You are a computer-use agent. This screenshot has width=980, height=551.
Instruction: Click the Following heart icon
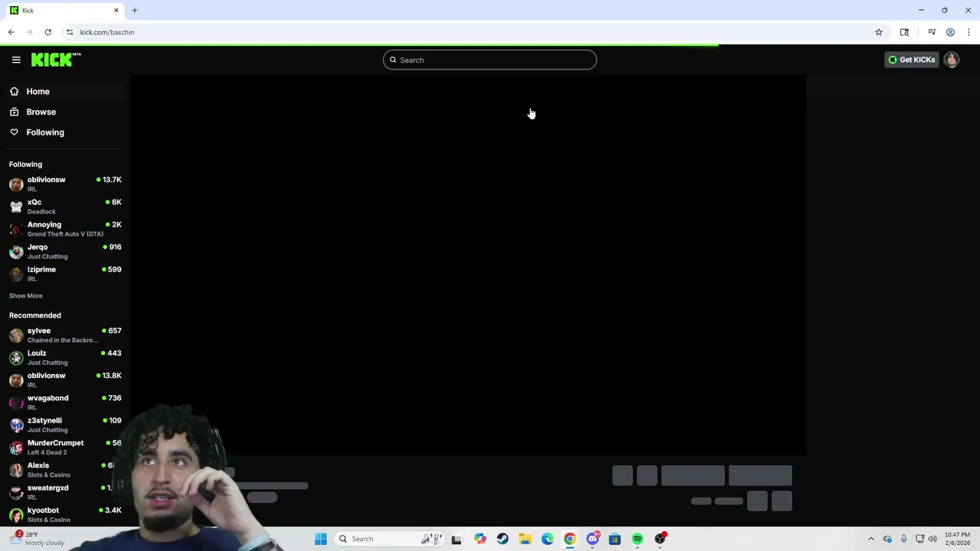click(14, 132)
